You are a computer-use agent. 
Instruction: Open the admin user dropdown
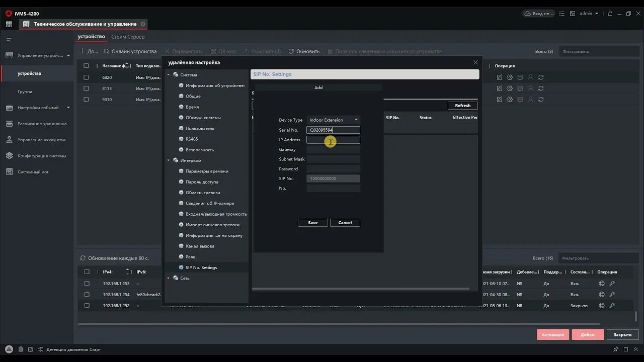point(589,14)
